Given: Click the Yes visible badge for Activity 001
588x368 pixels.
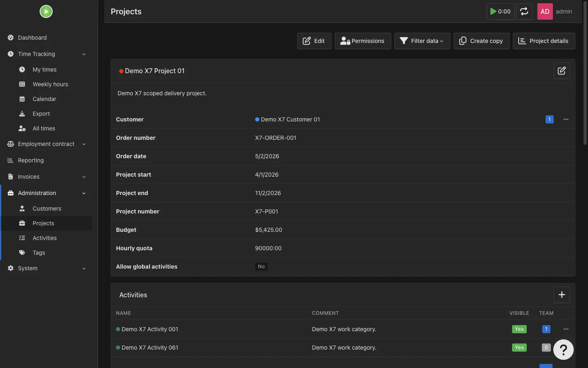Looking at the screenshot, I should point(519,329).
